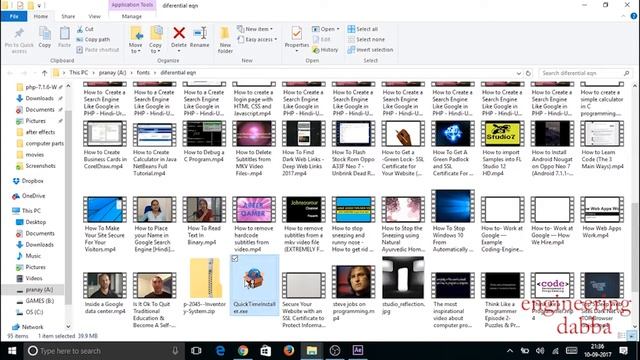
Task: Refresh the diferential eqn folder
Action: tap(528, 73)
